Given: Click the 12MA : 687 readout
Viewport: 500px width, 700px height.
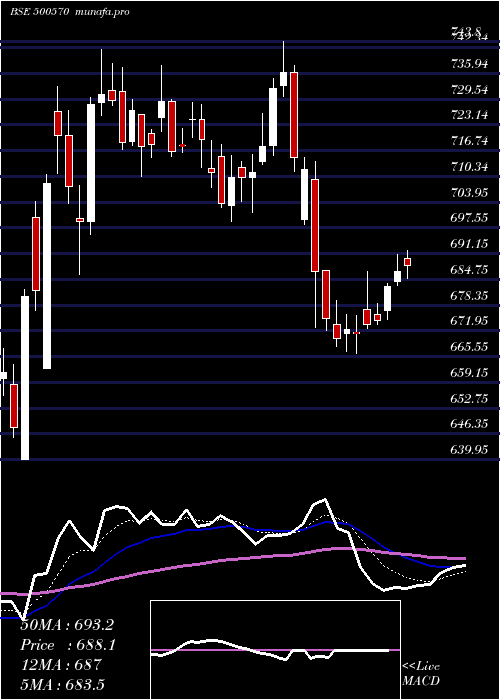Looking at the screenshot, I should pos(61,665).
